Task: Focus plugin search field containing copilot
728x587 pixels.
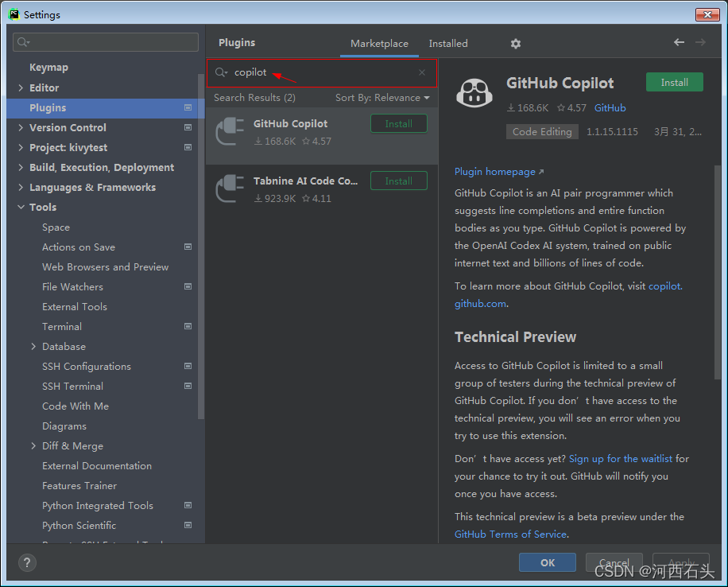Action: point(322,73)
